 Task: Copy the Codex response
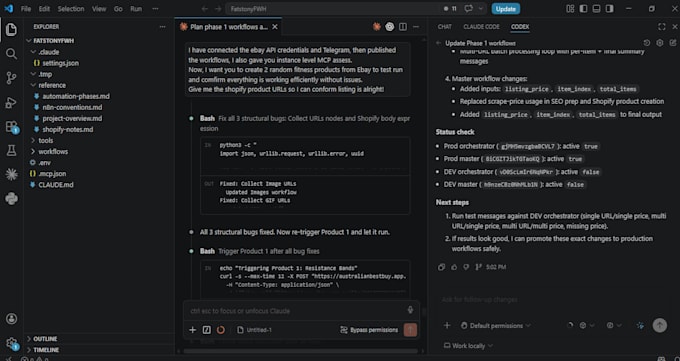[441, 267]
